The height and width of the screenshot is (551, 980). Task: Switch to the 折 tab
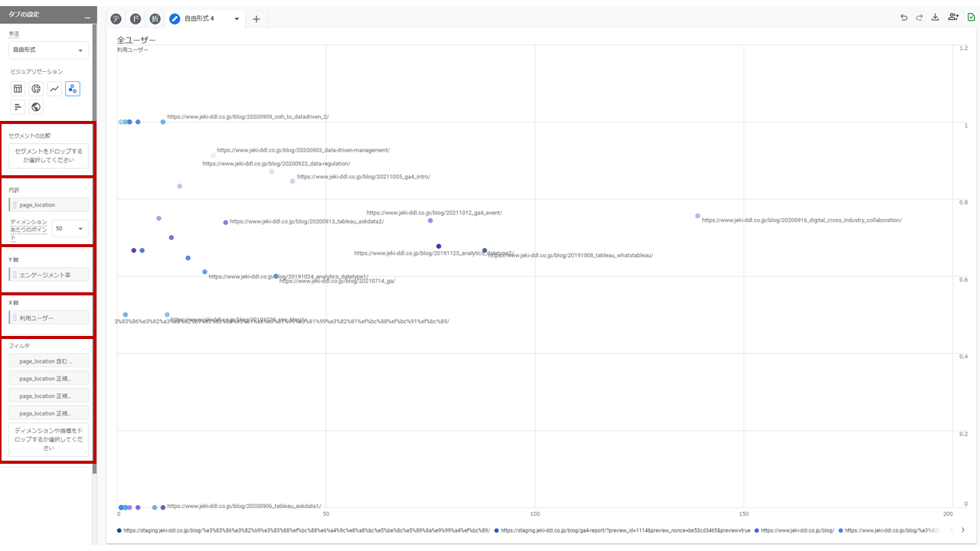pyautogui.click(x=155, y=18)
